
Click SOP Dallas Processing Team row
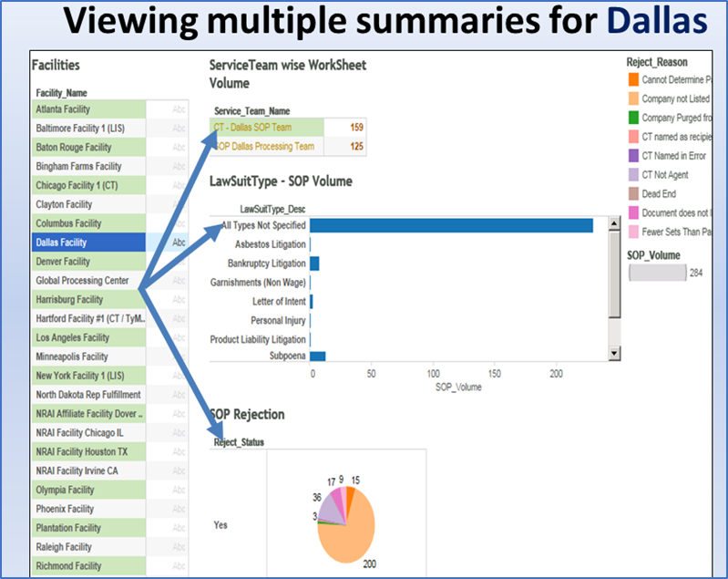(266, 146)
